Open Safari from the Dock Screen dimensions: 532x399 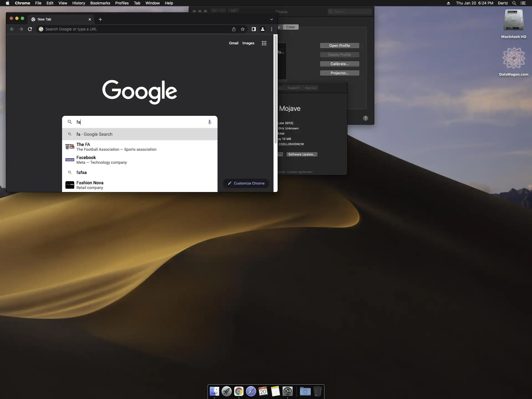tap(251, 391)
